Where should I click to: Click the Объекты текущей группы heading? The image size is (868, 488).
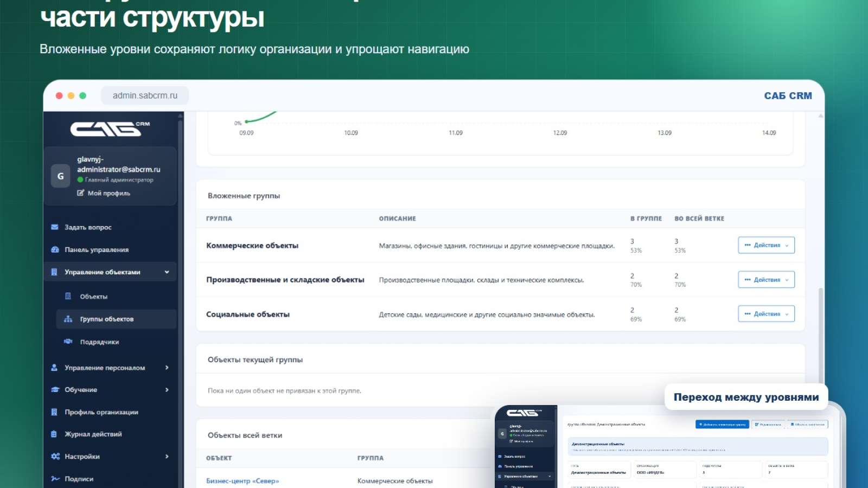(255, 359)
